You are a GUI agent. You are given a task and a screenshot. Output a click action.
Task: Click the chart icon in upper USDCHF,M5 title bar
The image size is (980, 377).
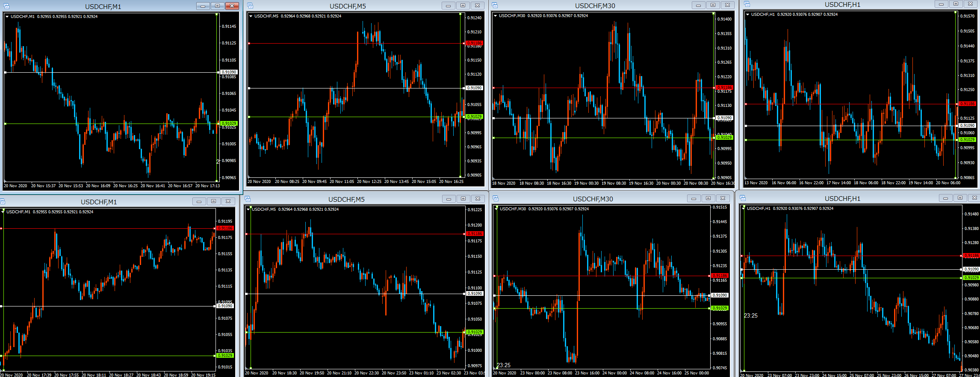pos(250,6)
